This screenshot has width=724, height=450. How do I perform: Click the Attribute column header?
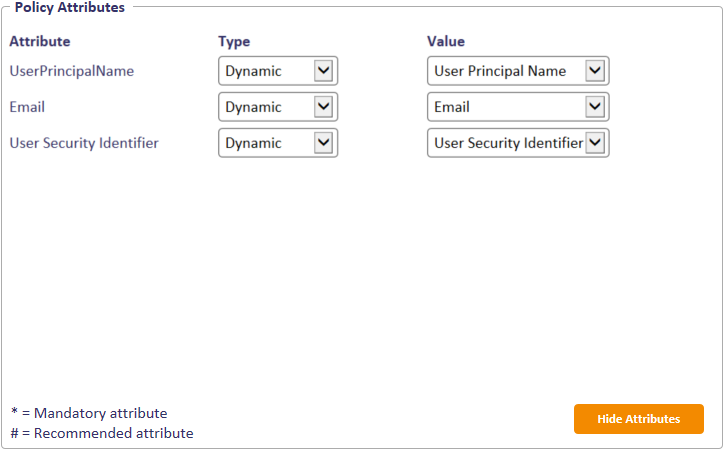(40, 42)
